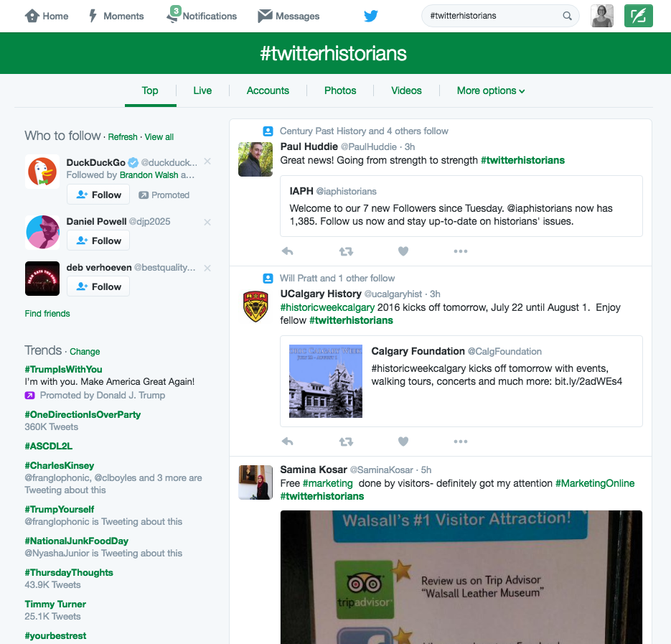Open the #CharlesKinsey trend
This screenshot has width=671, height=644.
[x=60, y=465]
